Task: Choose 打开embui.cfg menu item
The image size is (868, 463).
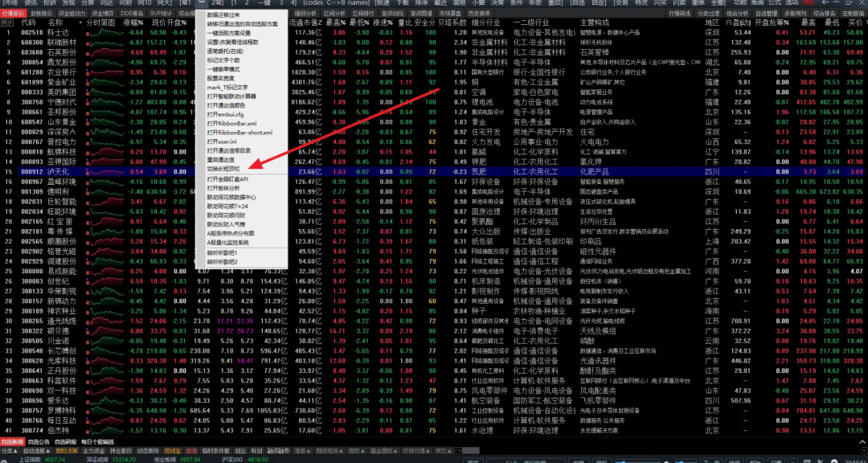Action: 225,114
